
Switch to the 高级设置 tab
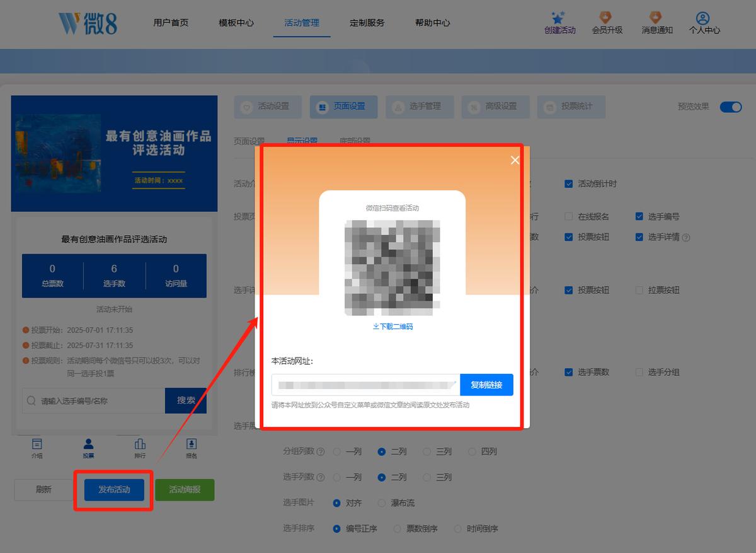(x=495, y=107)
